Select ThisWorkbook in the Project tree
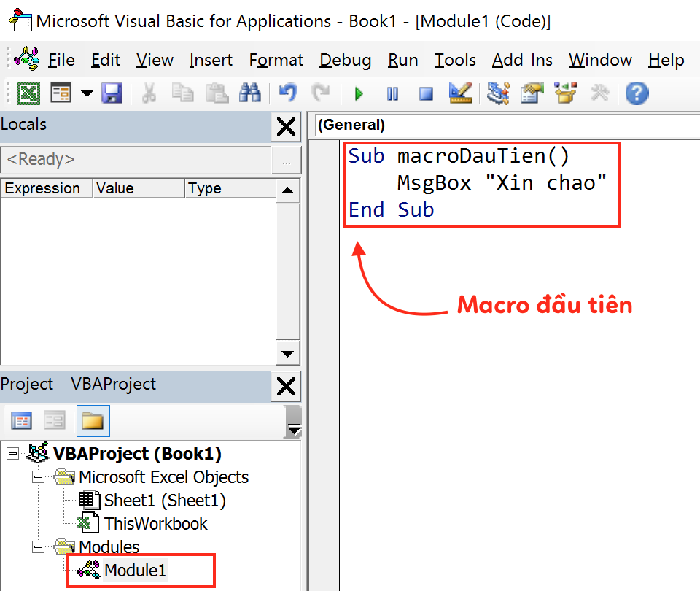This screenshot has width=700, height=591. 156,522
